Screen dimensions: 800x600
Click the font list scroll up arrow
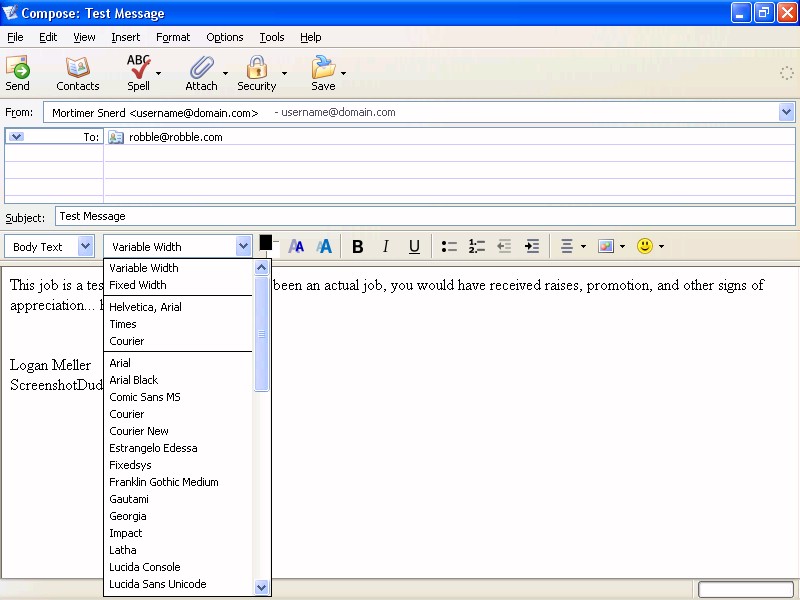[x=261, y=267]
